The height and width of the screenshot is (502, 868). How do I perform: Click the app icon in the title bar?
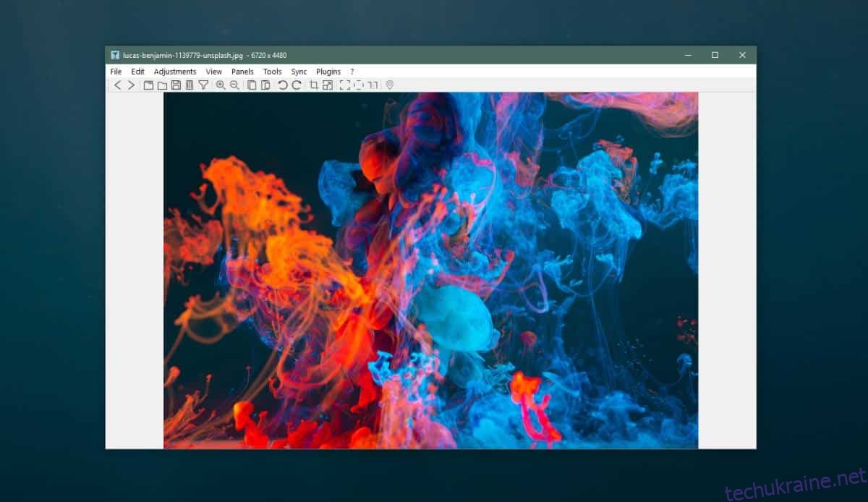[x=115, y=55]
